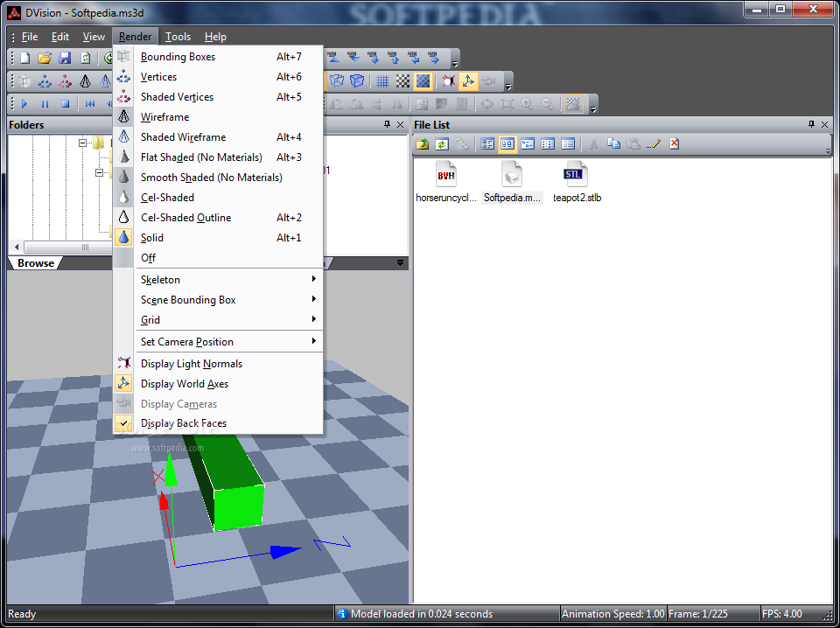Click the Reload model toolbar icon
This screenshot has height=628, width=840.
[x=85, y=58]
